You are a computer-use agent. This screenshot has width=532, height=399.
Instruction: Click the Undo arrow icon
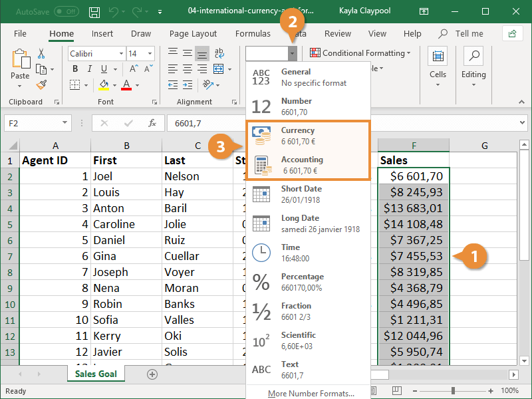coord(113,12)
